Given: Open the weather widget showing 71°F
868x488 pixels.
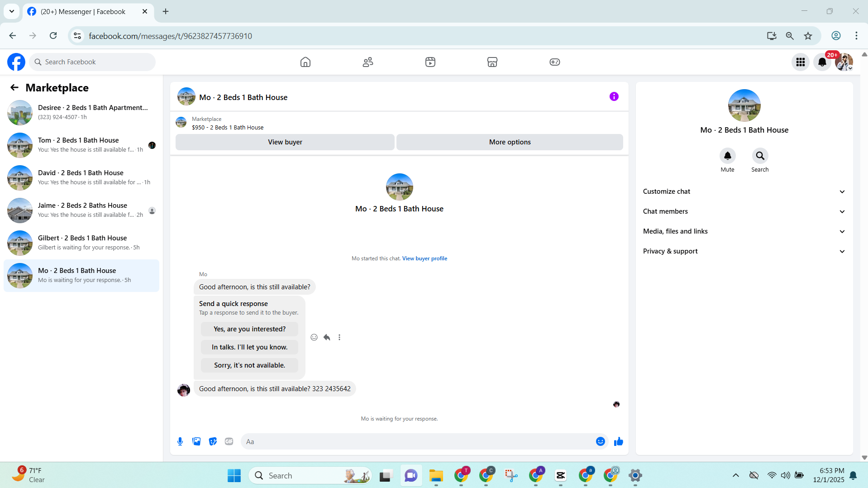Looking at the screenshot, I should point(29,475).
